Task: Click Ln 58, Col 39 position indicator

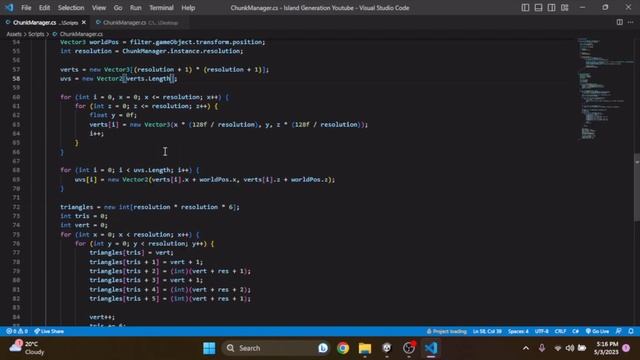Action: 487,331
